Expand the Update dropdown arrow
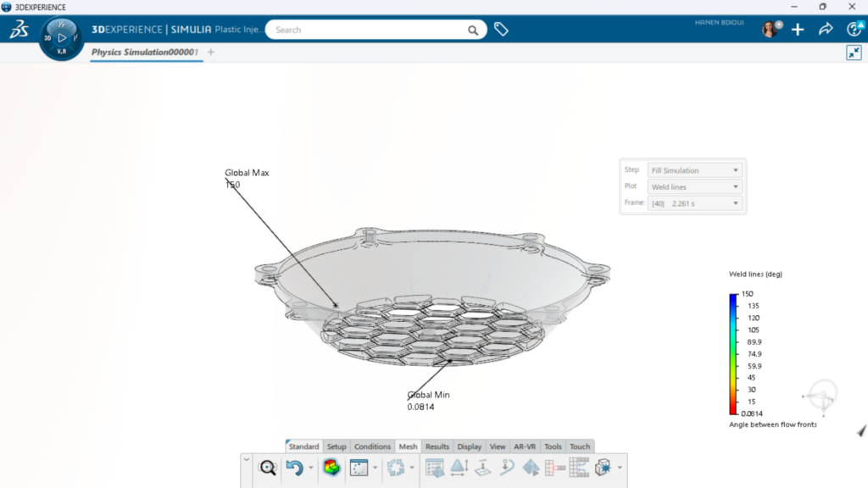Viewport: 868px width, 488px height. coord(412,468)
